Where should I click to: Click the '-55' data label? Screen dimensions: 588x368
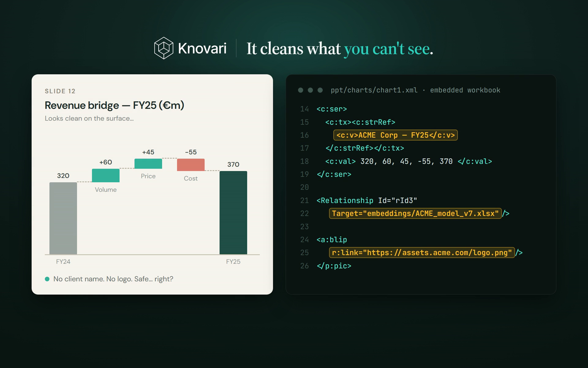(x=191, y=152)
